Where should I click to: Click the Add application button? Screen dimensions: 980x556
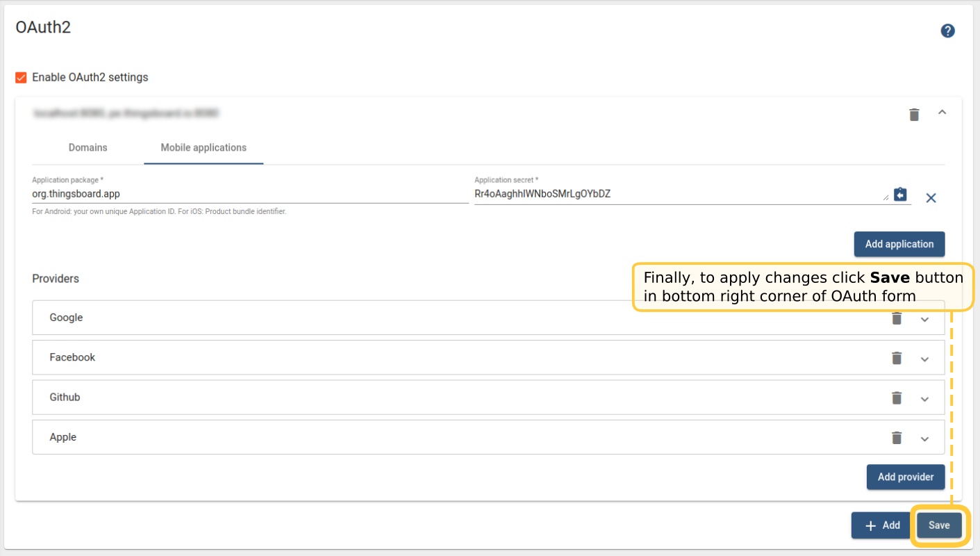899,244
